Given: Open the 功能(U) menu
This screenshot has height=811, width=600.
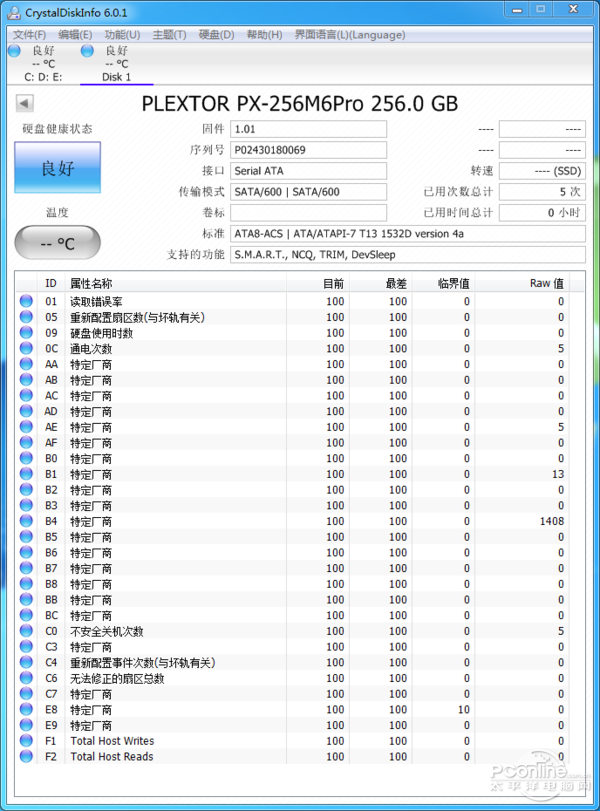Looking at the screenshot, I should pyautogui.click(x=122, y=35).
